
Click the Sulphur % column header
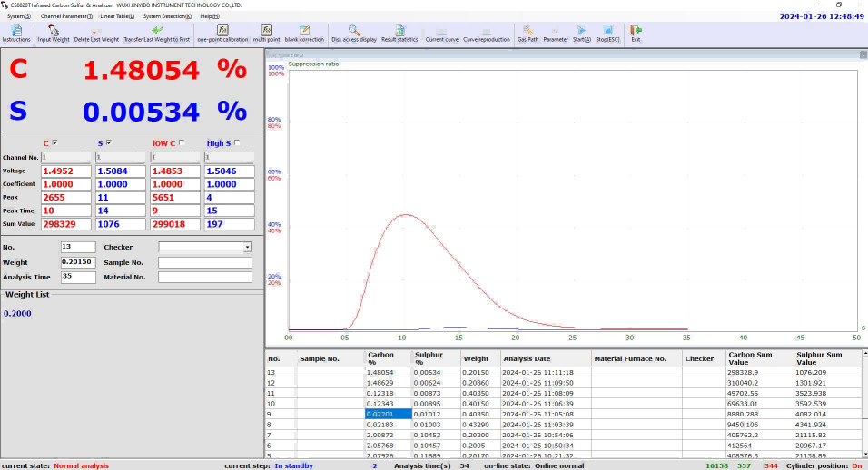click(x=436, y=358)
